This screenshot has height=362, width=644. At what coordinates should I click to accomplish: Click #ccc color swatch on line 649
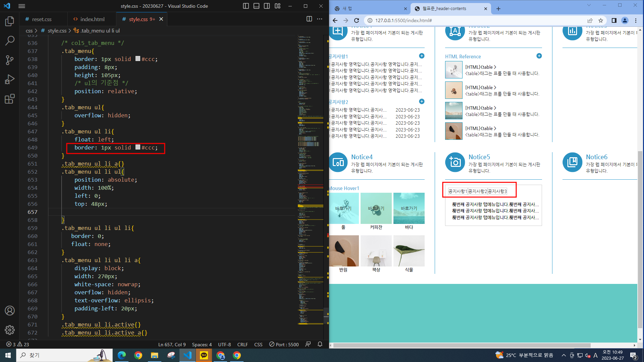click(138, 147)
